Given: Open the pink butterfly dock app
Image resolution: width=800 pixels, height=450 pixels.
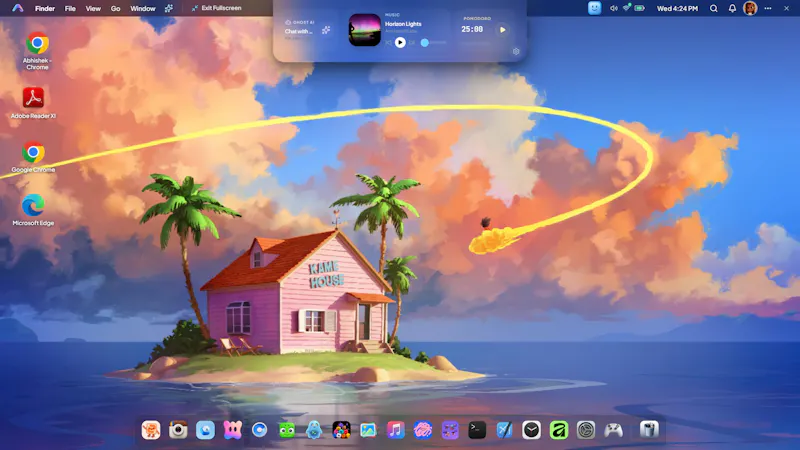Looking at the screenshot, I should tap(233, 430).
